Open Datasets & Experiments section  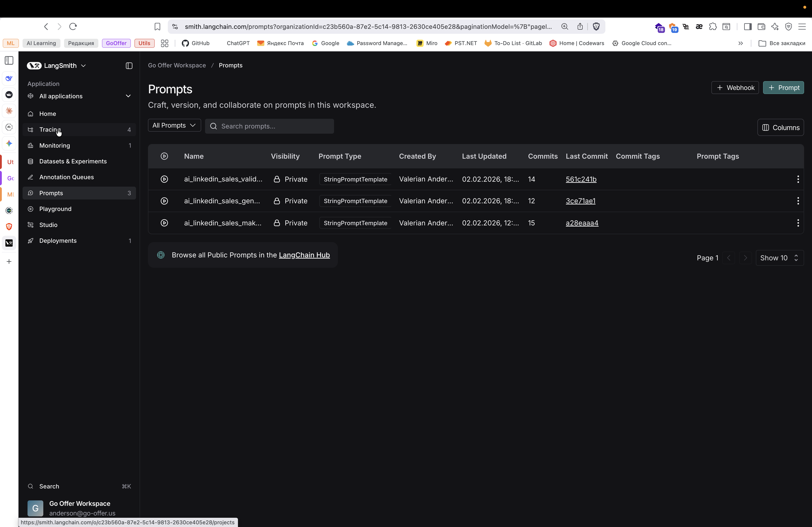coord(73,161)
